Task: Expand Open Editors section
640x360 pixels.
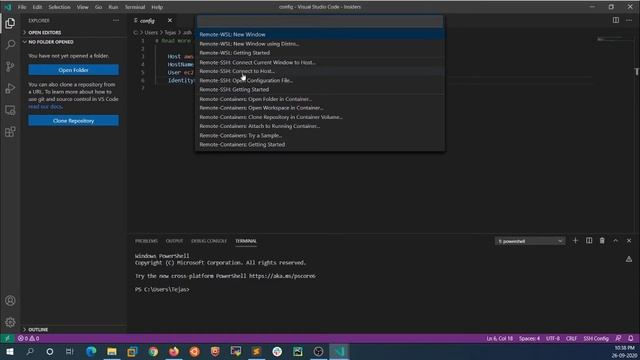Action: pos(43,32)
